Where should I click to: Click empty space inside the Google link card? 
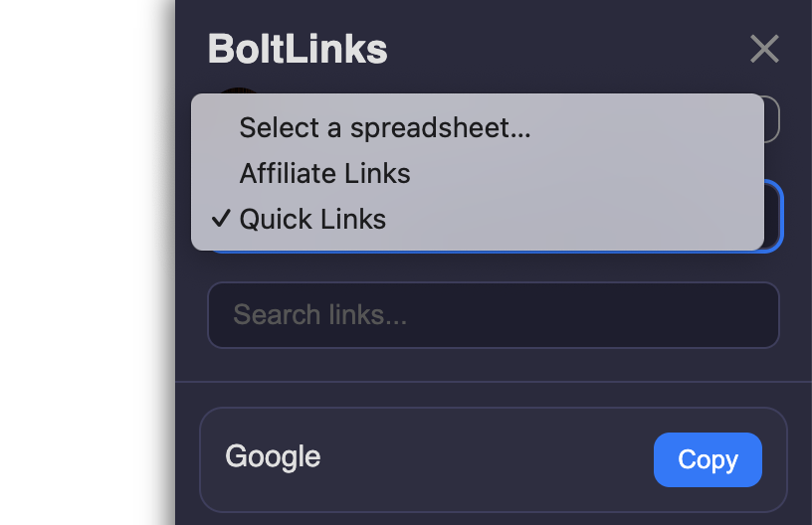point(487,459)
